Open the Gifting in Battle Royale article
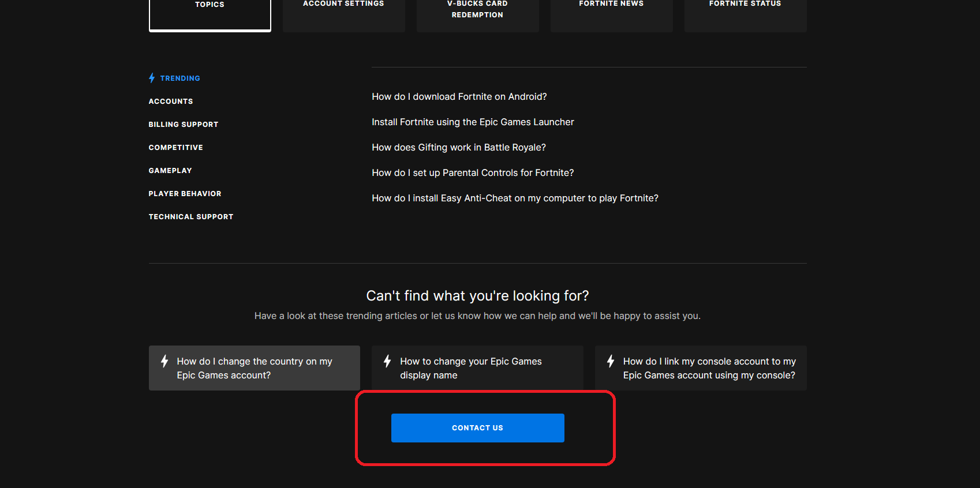 [x=458, y=148]
